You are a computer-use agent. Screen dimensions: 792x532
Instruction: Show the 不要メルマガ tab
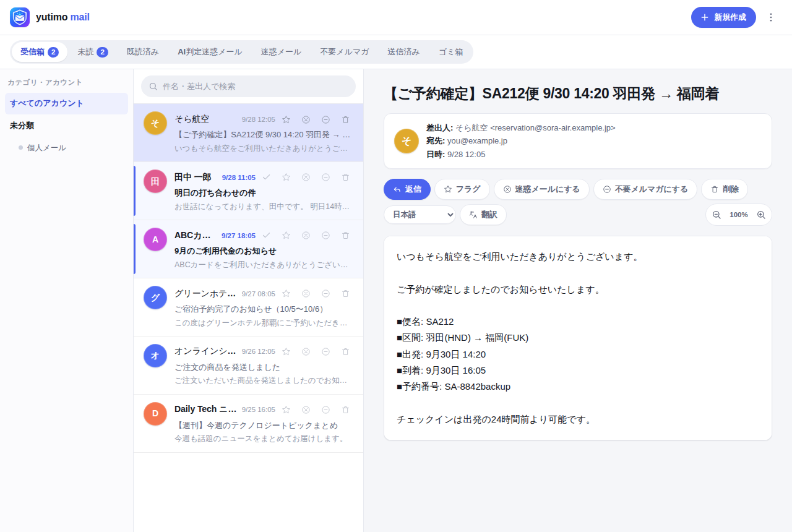point(345,52)
